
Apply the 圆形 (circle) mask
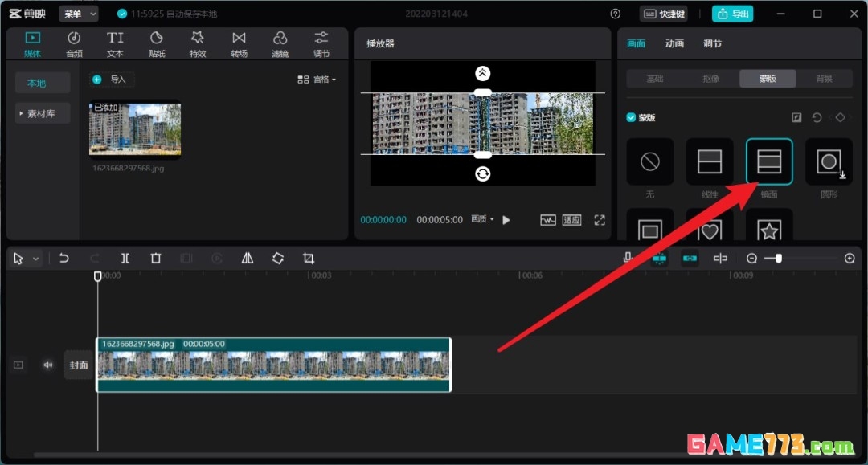tap(828, 161)
